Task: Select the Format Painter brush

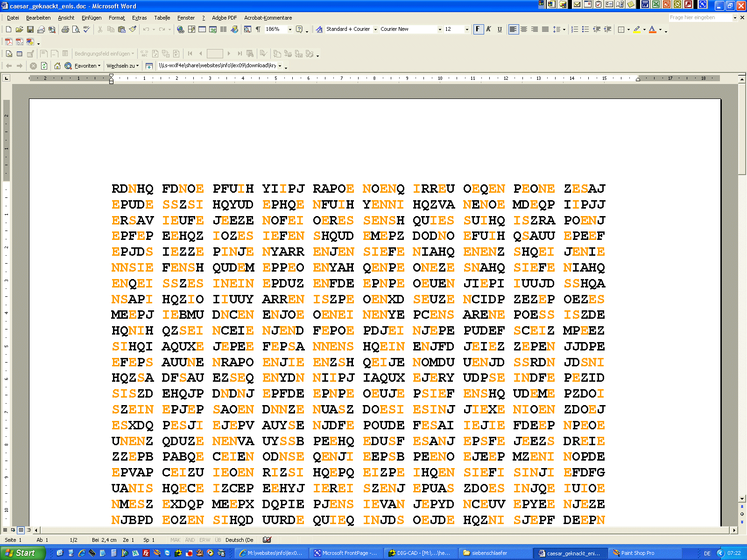Action: pos(133,29)
